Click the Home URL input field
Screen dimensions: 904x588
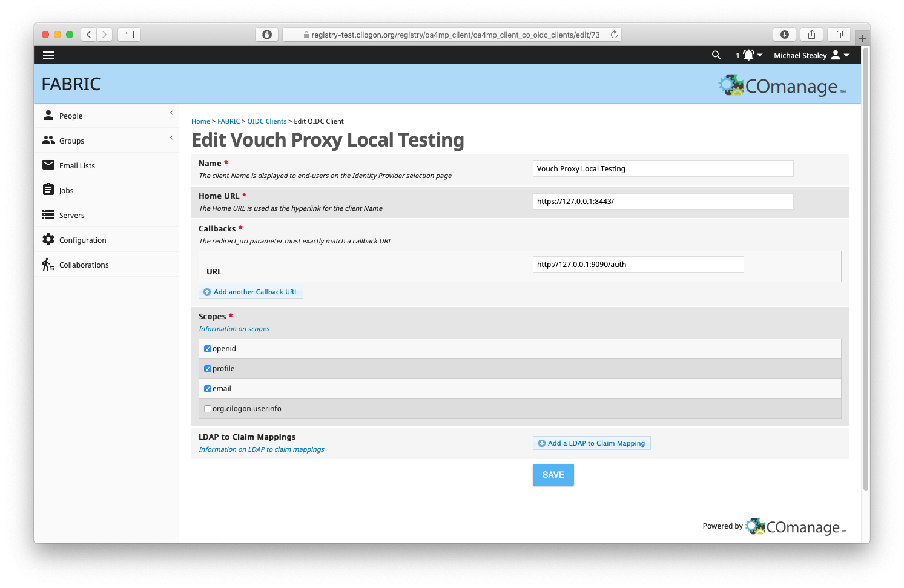click(x=663, y=201)
